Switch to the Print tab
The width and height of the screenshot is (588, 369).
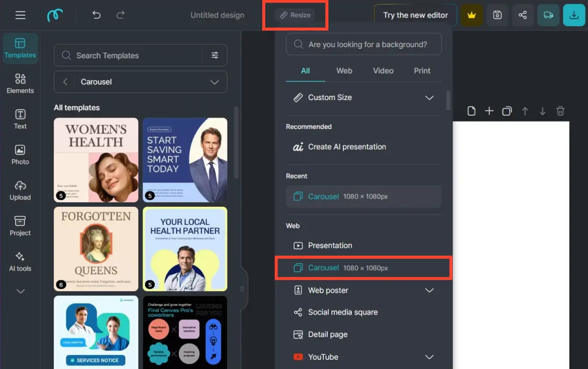coord(422,71)
